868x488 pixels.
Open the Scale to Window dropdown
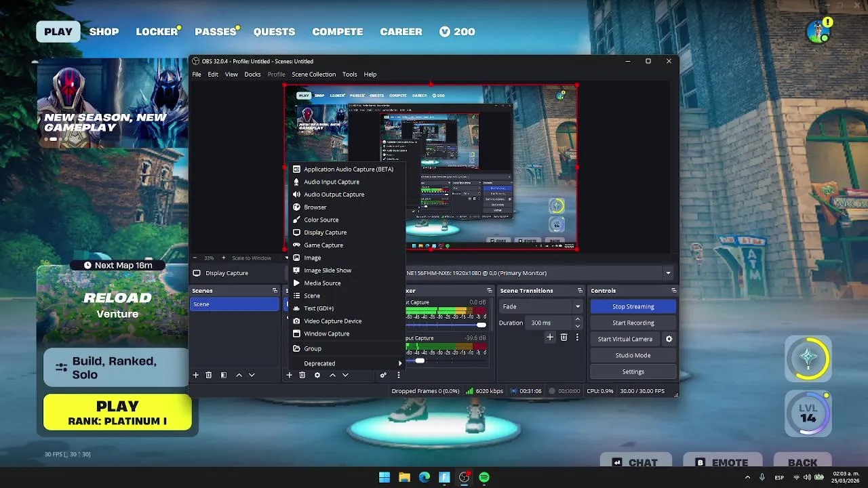tap(260, 258)
